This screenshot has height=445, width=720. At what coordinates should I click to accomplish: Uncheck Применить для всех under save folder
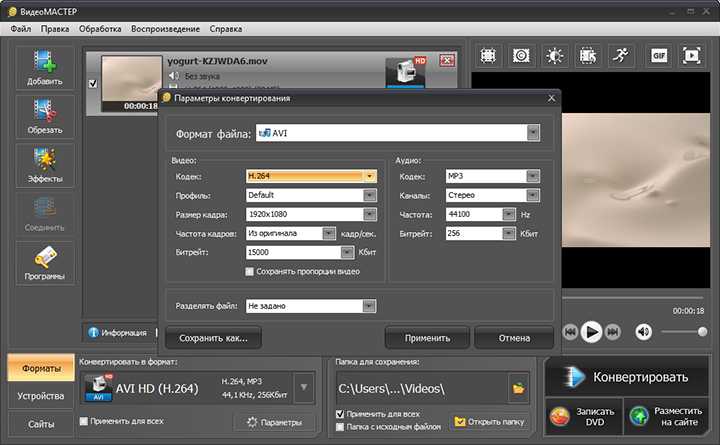click(x=340, y=414)
